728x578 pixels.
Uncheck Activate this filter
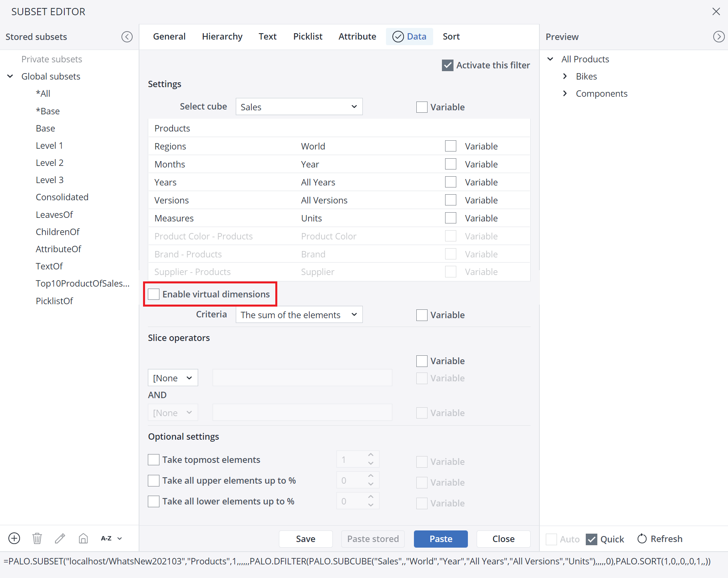tap(448, 65)
